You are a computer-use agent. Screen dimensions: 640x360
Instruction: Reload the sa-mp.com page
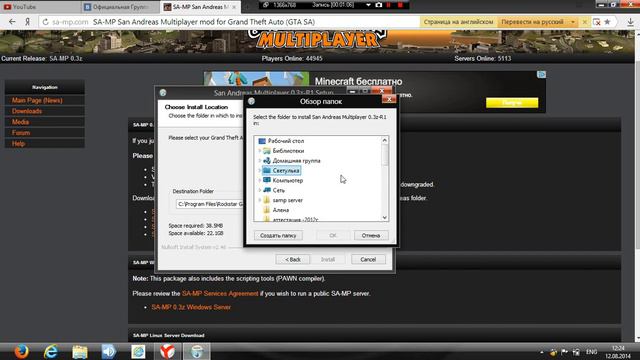[45, 22]
